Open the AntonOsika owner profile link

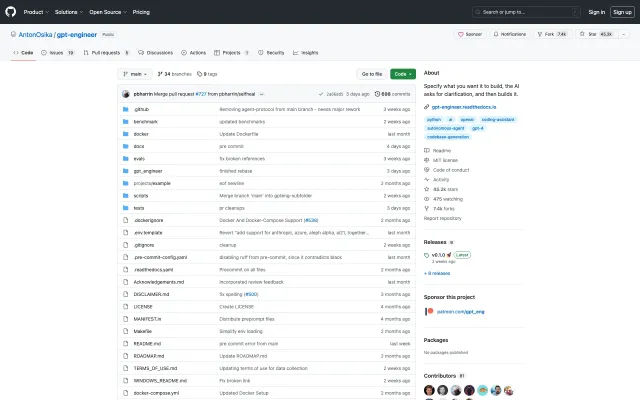pyautogui.click(x=35, y=34)
